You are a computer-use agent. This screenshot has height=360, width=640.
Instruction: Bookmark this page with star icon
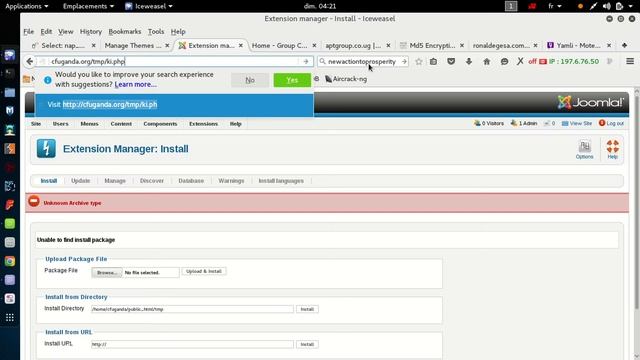[x=419, y=62]
